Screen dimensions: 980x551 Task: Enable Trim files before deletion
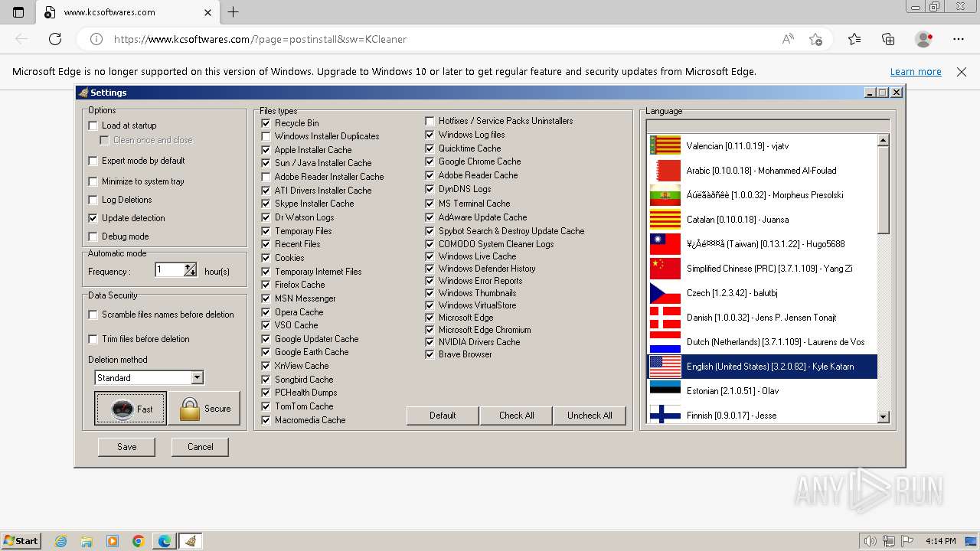click(x=93, y=339)
